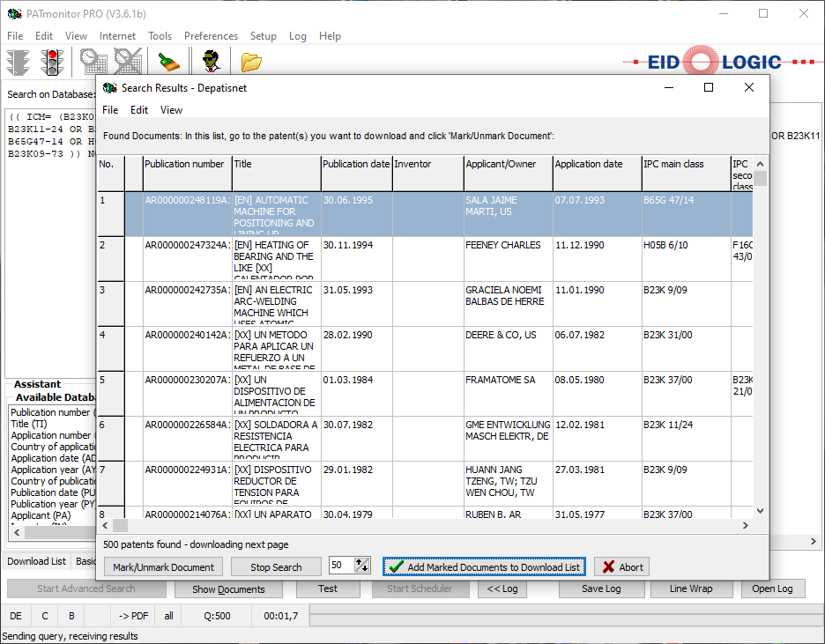The width and height of the screenshot is (825, 644).
Task: Click applicant cell FEENEY CHARLES
Action: (x=509, y=259)
